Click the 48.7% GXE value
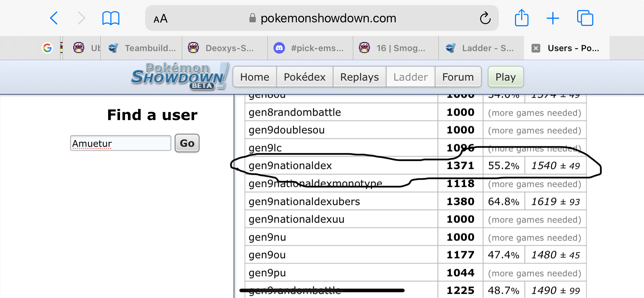Screen dimensions: 644x298 (503, 290)
